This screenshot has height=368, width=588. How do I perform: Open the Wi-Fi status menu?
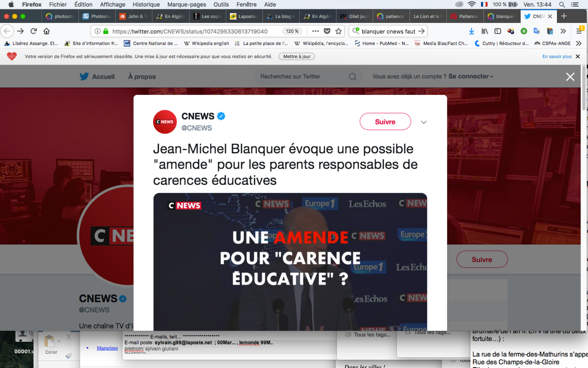point(472,4)
